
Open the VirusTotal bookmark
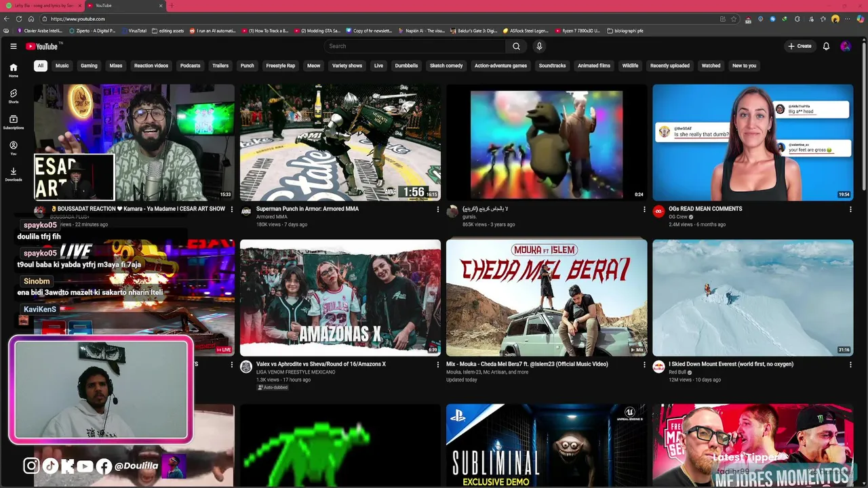coord(134,30)
